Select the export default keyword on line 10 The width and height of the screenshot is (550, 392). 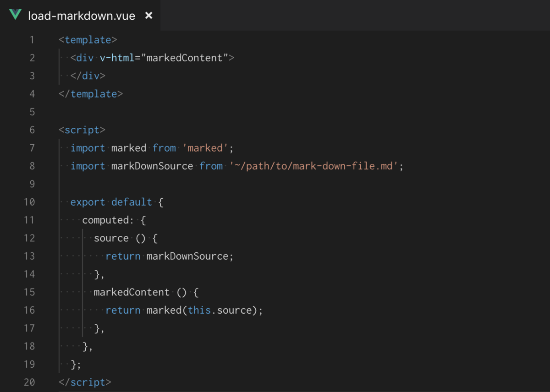pyautogui.click(x=110, y=201)
